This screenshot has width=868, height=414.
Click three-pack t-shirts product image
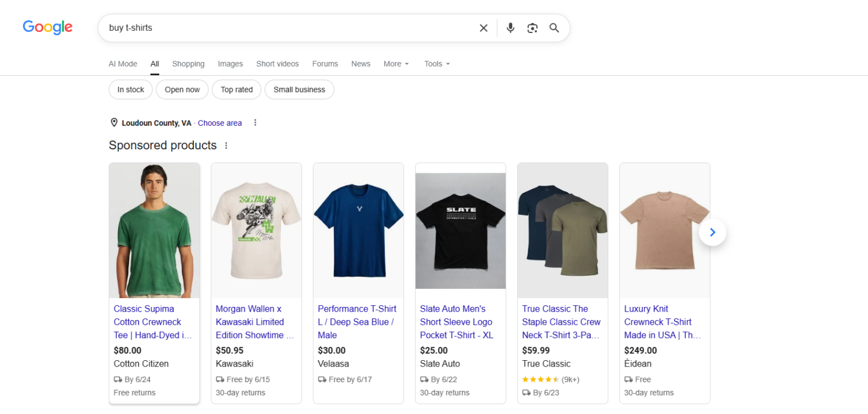[x=562, y=230]
